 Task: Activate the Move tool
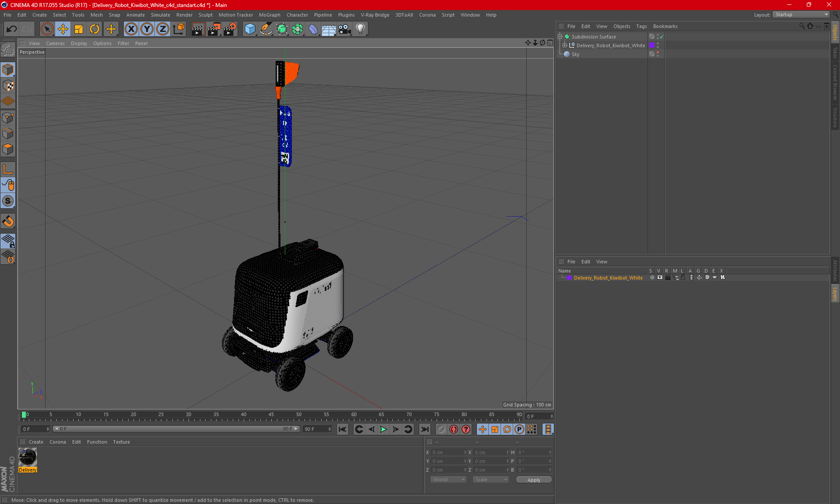tap(63, 29)
